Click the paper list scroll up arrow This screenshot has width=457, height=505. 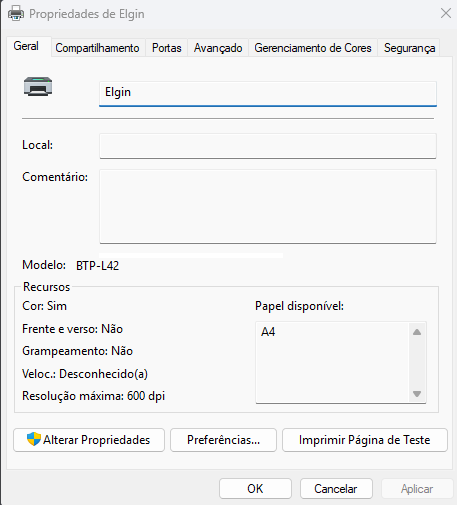pyautogui.click(x=417, y=332)
